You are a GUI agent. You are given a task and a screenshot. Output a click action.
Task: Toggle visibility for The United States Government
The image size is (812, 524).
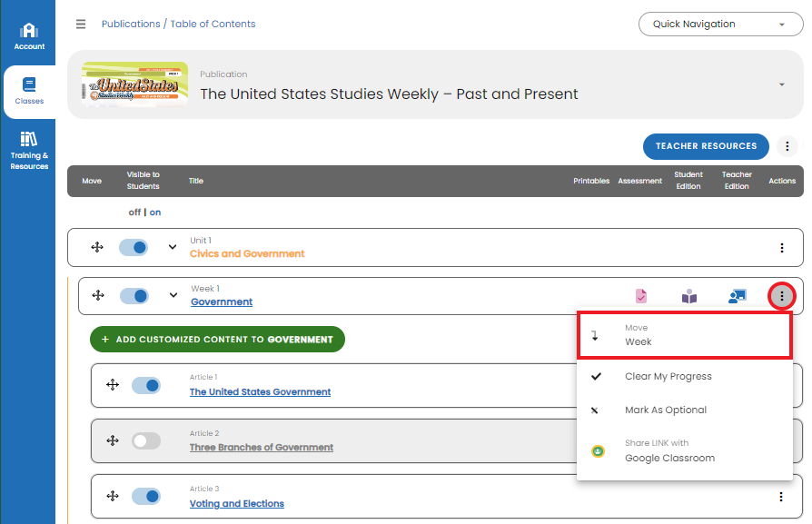point(146,385)
